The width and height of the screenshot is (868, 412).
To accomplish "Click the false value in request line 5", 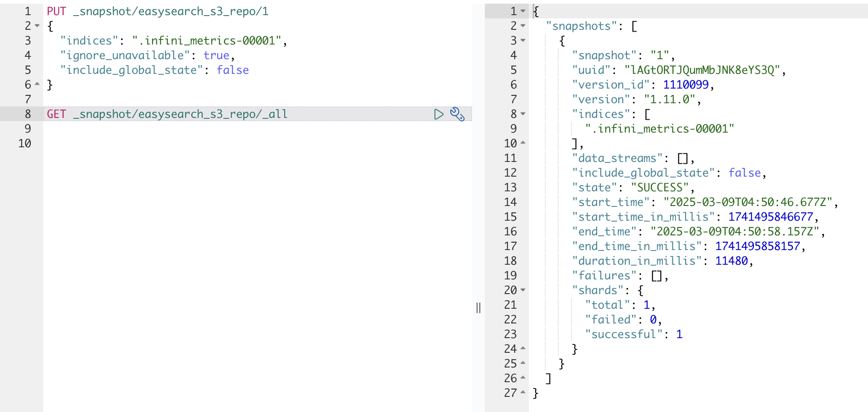I will coord(233,70).
